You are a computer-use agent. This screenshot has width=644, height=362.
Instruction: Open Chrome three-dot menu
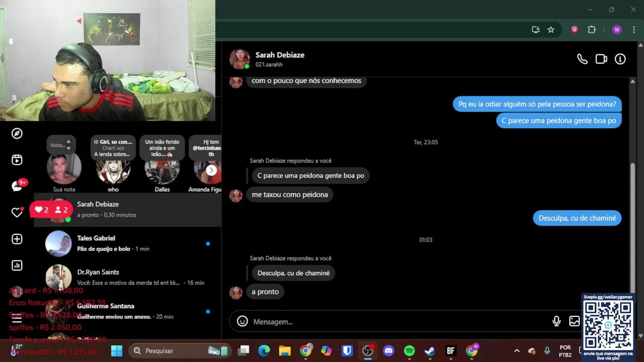coord(634,30)
